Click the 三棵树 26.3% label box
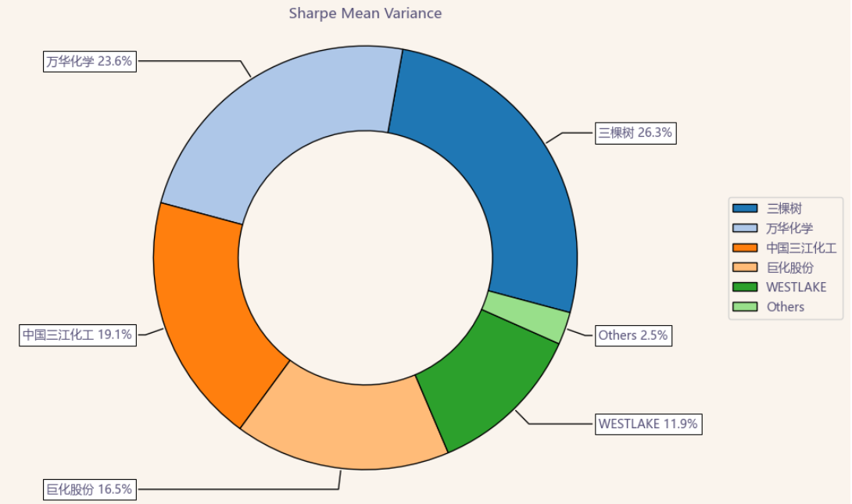 635,133
